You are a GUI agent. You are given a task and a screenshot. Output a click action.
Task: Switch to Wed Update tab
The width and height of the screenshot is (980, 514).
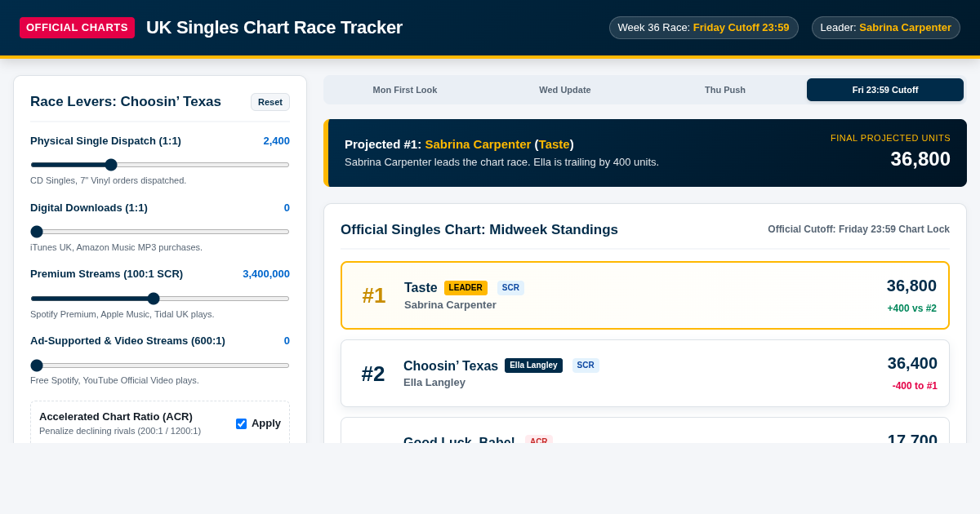tap(565, 90)
